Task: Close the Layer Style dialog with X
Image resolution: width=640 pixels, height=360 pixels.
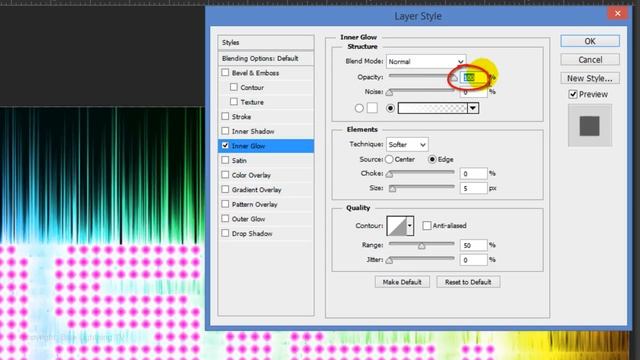Action: tap(618, 13)
